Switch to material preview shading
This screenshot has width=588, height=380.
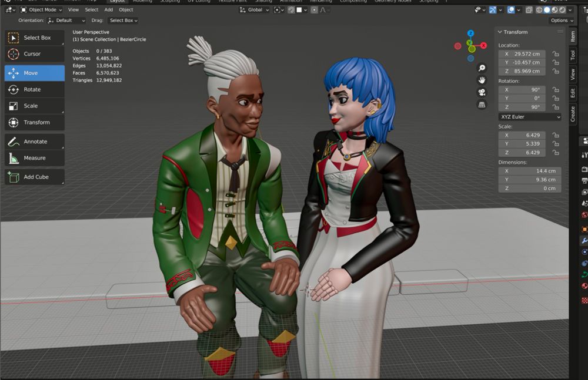click(x=554, y=10)
